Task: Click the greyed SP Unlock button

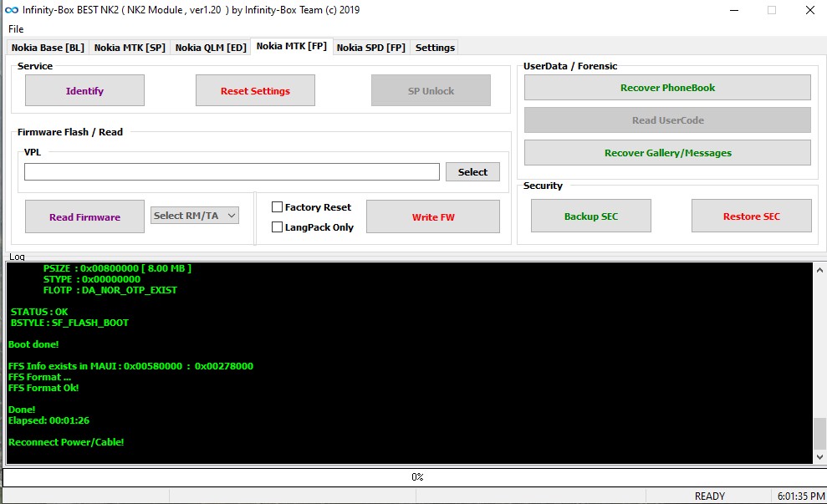Action: click(x=431, y=90)
